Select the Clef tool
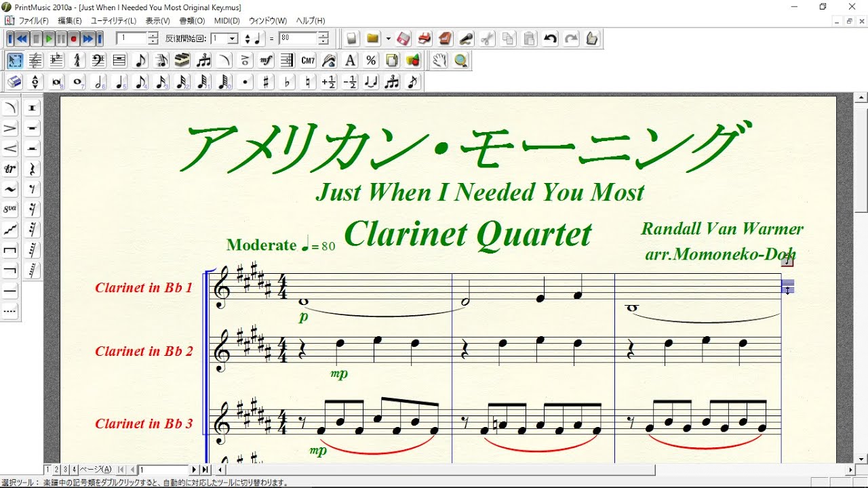The width and height of the screenshot is (868, 488). click(98, 60)
